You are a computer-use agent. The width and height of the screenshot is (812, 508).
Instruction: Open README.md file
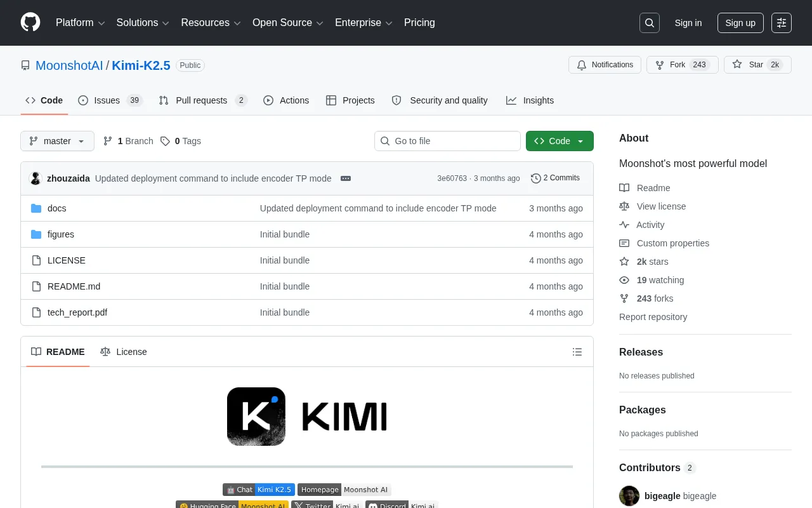click(x=74, y=286)
